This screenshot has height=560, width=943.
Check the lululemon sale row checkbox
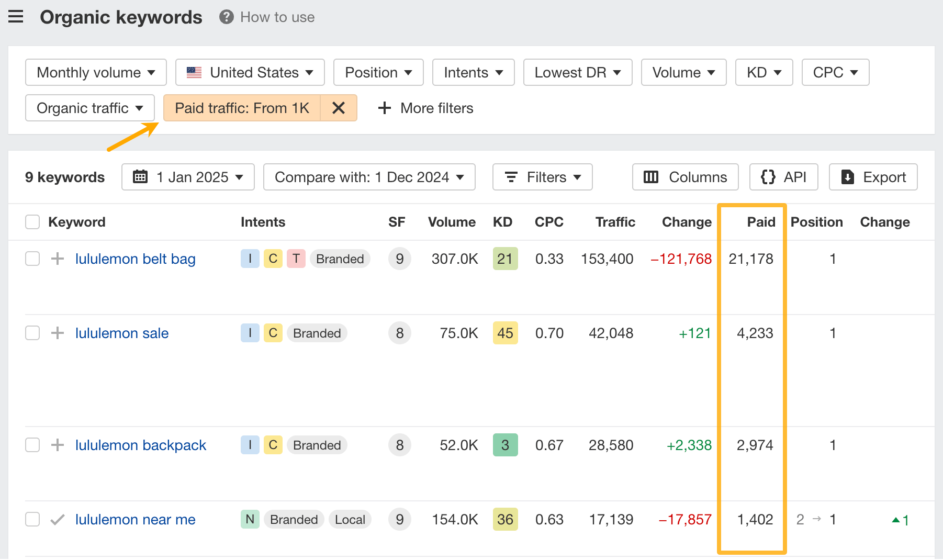coord(32,333)
